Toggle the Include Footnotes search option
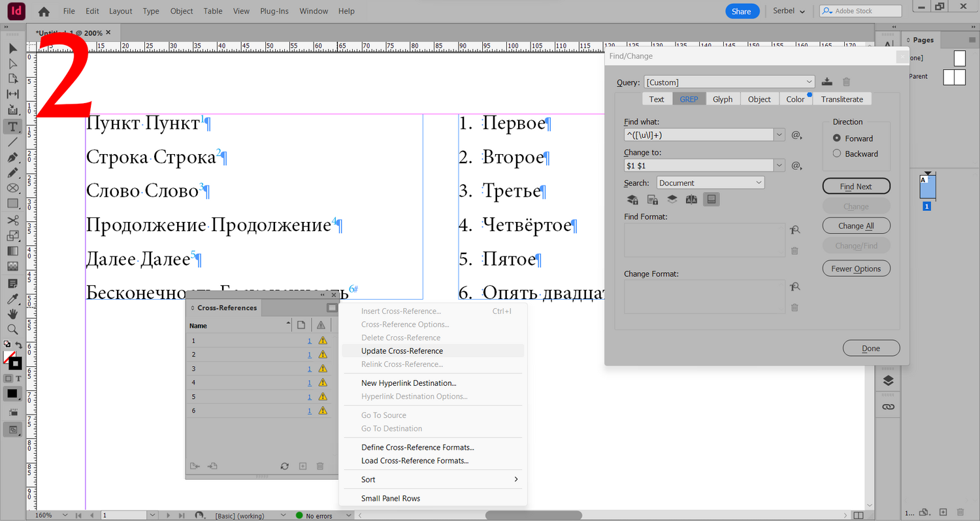Image resolution: width=980 pixels, height=521 pixels. click(x=711, y=199)
